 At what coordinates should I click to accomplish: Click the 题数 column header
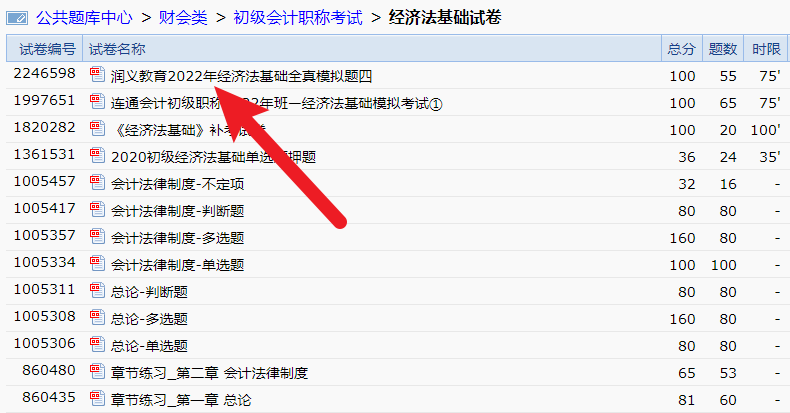(x=723, y=49)
